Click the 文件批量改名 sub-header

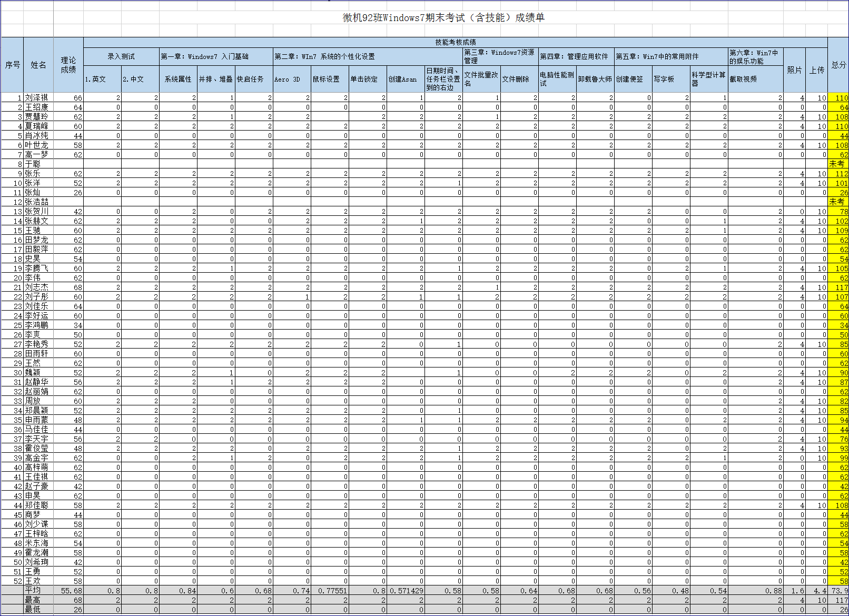click(481, 79)
